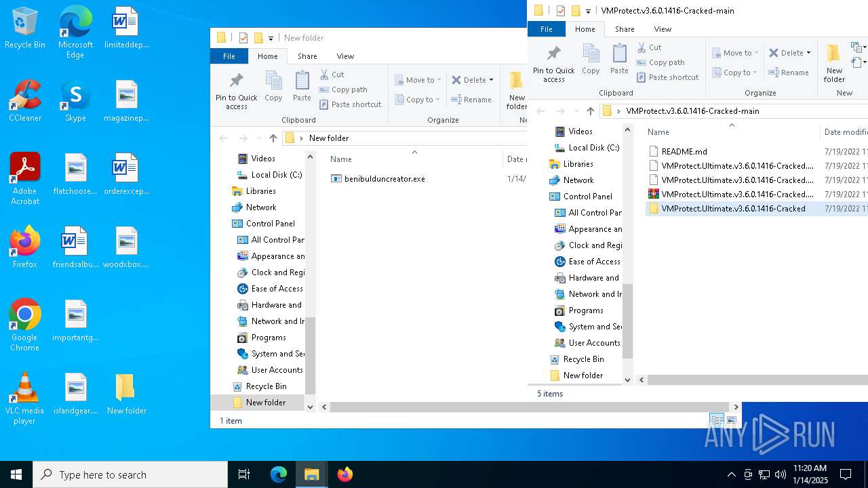Select the limiteddep Word document on the desktop

126,28
